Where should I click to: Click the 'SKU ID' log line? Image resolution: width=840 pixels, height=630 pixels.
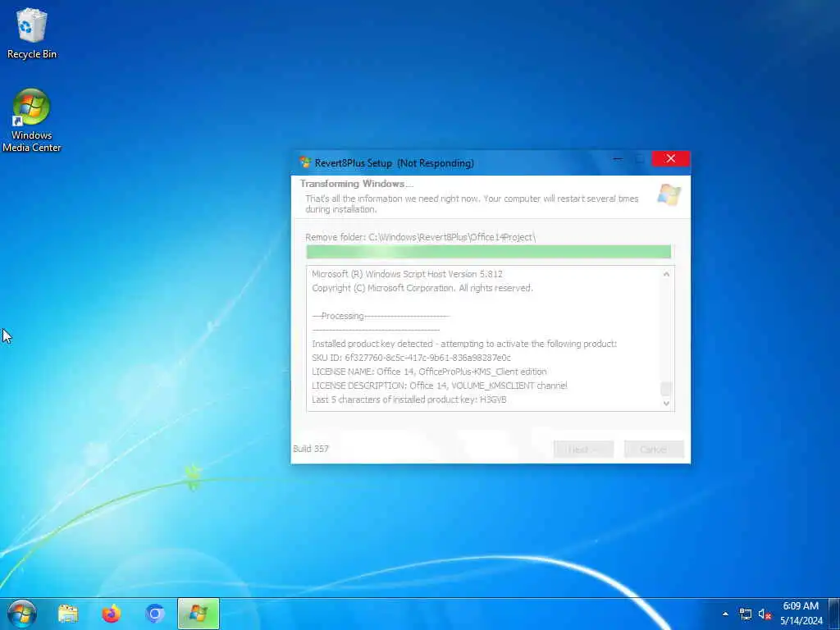pyautogui.click(x=411, y=358)
